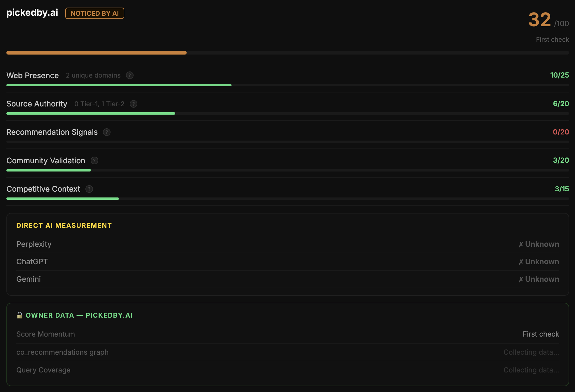
Task: Click the Source Authority help icon
Action: click(x=134, y=104)
